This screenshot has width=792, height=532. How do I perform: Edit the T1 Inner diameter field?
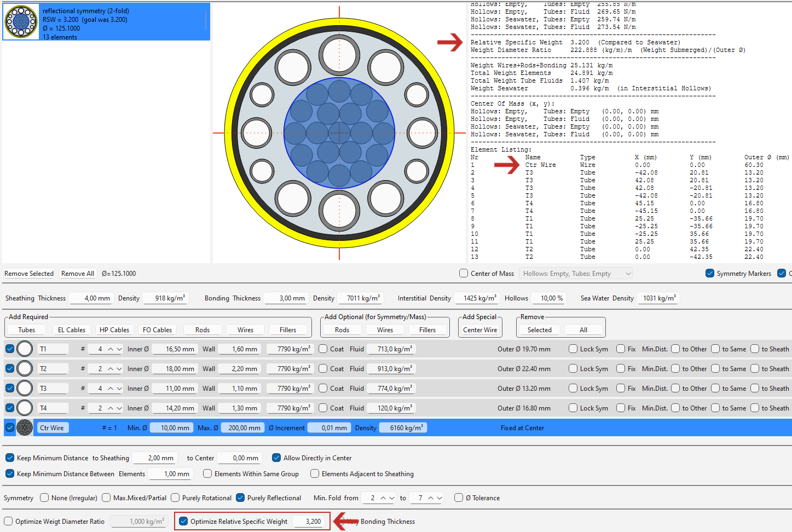pyautogui.click(x=175, y=349)
